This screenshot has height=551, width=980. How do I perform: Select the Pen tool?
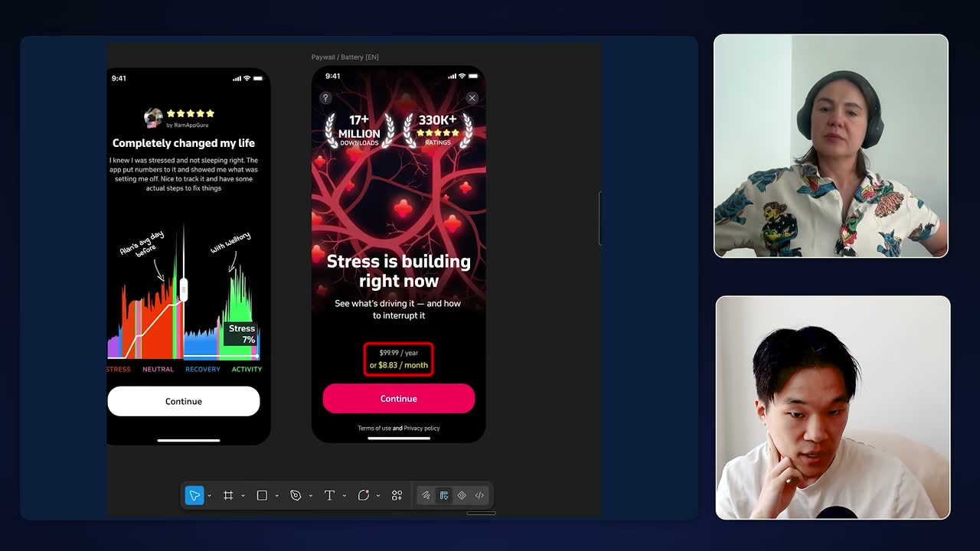296,496
